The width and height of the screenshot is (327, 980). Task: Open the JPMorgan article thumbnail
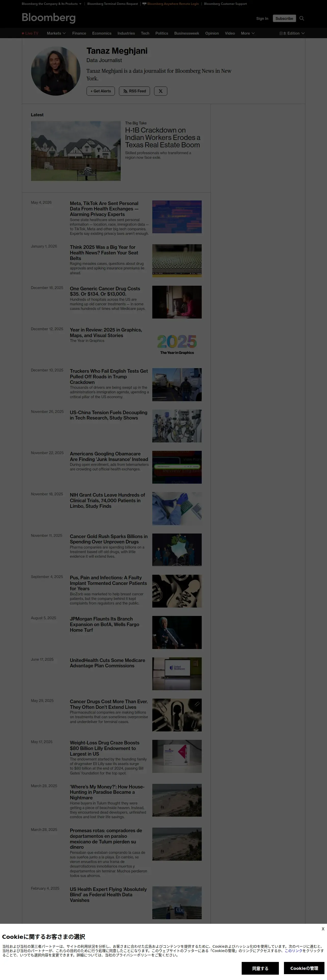177,633
